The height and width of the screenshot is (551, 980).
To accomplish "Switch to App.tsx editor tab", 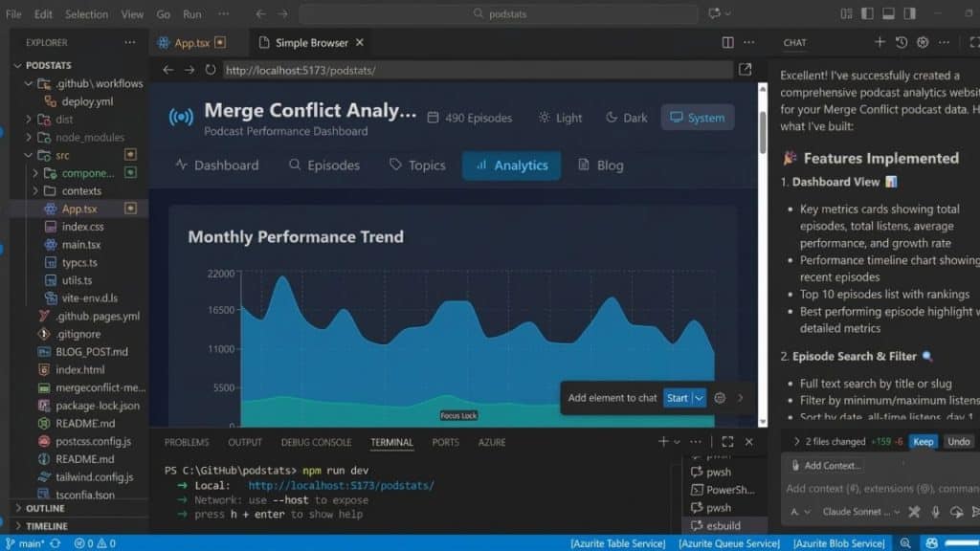I will (x=191, y=42).
